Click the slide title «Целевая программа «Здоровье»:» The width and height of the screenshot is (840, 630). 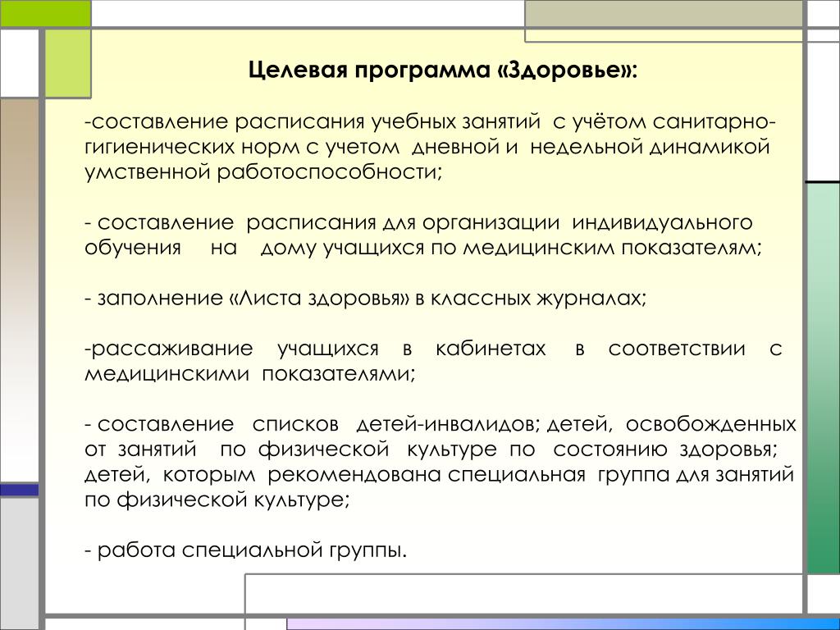point(443,71)
